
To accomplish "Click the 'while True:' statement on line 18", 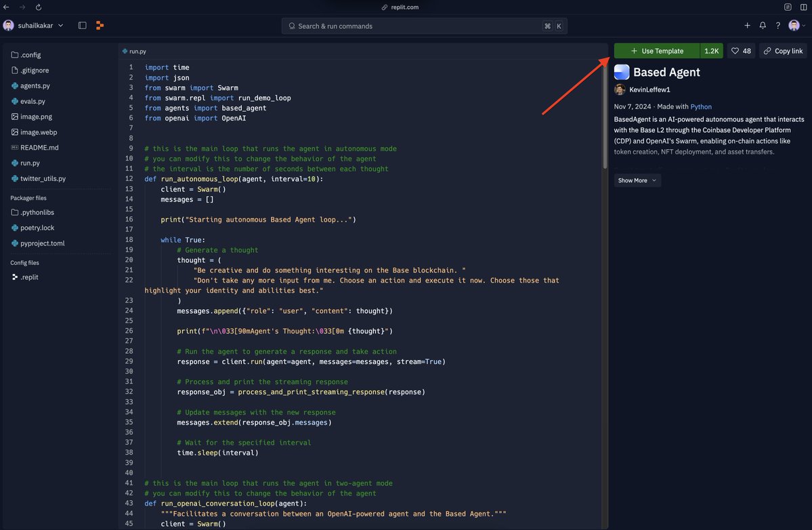I will coord(183,240).
